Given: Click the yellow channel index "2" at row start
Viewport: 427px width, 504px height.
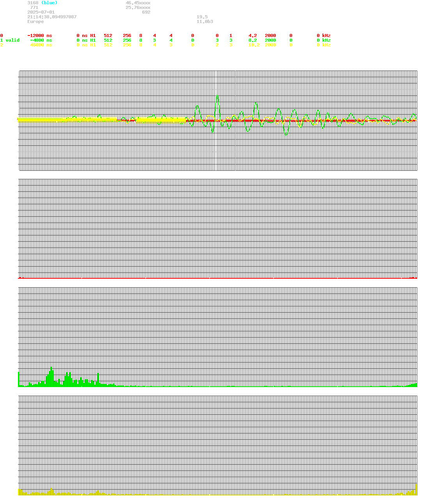Looking at the screenshot, I should coord(2,45).
